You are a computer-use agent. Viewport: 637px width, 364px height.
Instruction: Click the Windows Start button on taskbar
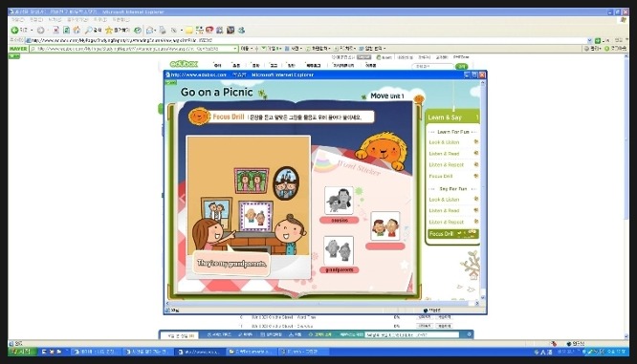click(21, 352)
